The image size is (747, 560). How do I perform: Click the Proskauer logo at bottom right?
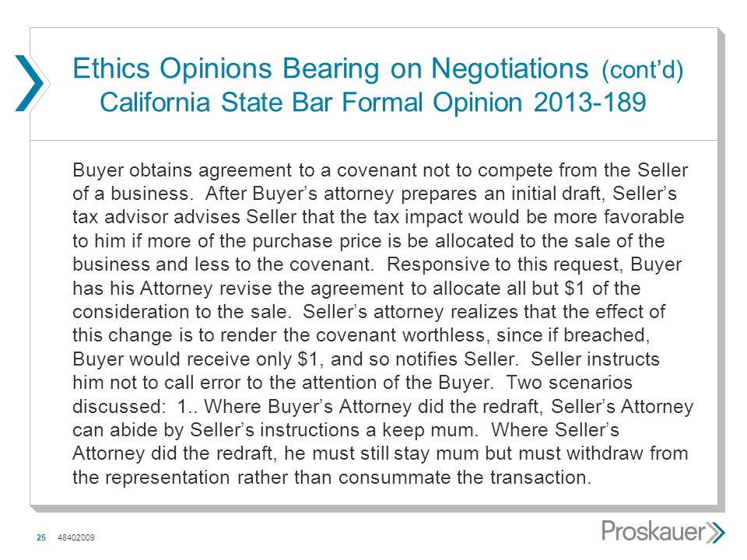(x=663, y=531)
